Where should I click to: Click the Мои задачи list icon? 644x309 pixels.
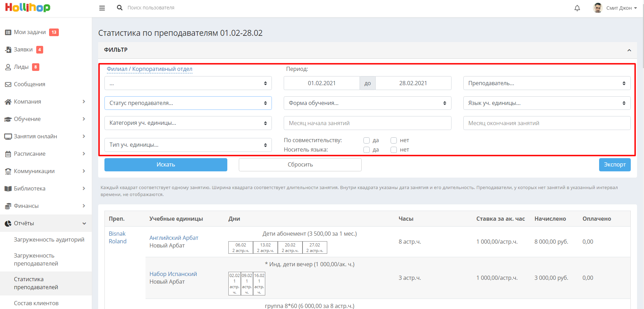tap(8, 32)
